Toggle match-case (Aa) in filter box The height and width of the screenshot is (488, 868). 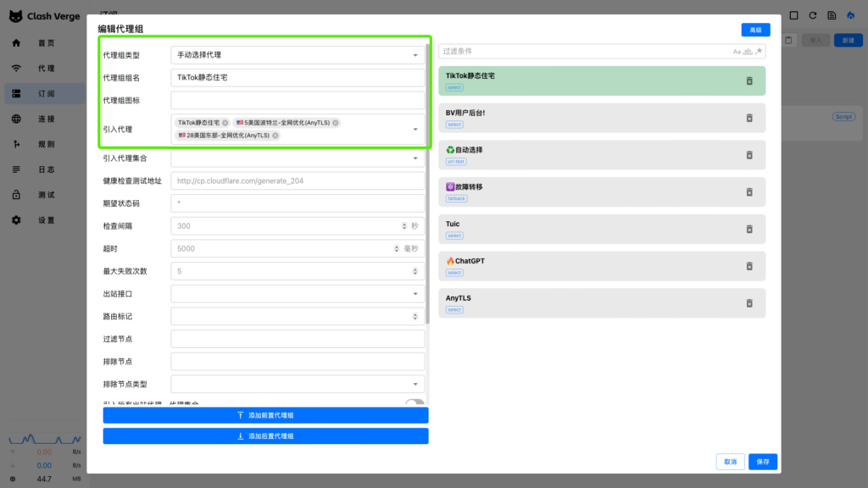pyautogui.click(x=737, y=52)
